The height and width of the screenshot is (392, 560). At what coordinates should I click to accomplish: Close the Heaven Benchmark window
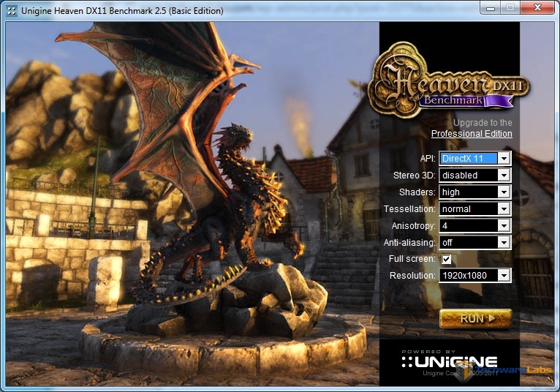(537, 7)
